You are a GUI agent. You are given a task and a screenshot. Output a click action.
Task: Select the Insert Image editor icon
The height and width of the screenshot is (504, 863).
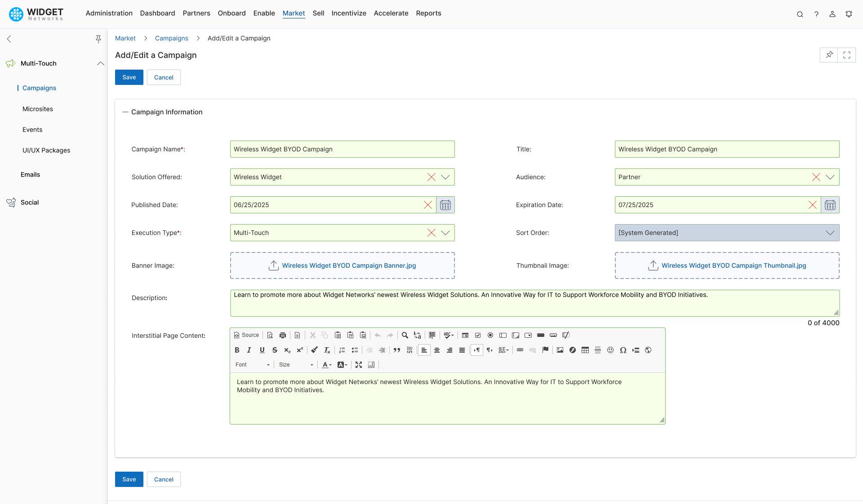559,350
